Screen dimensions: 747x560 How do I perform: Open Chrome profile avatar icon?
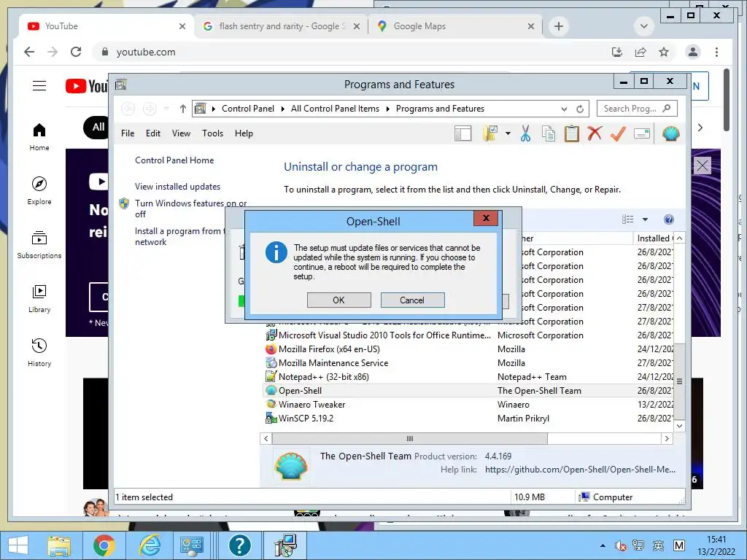coord(693,52)
